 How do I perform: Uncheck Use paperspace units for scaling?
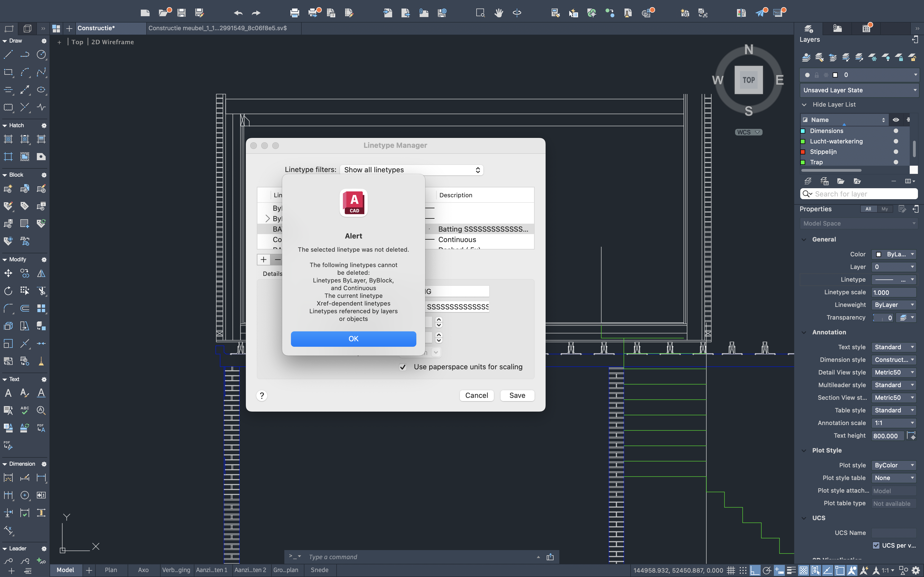(402, 367)
